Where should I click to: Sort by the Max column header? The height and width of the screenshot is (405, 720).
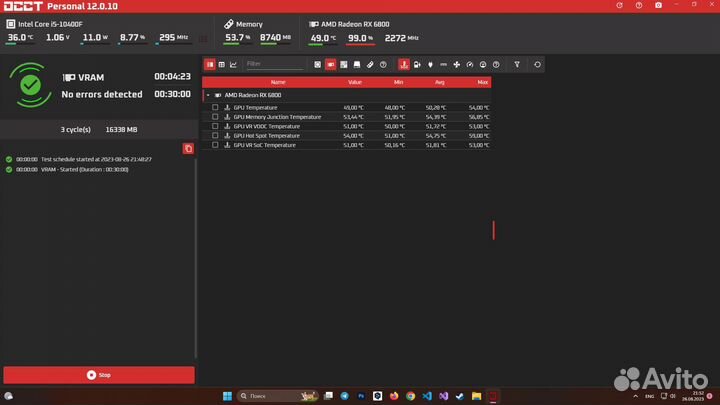(x=482, y=82)
